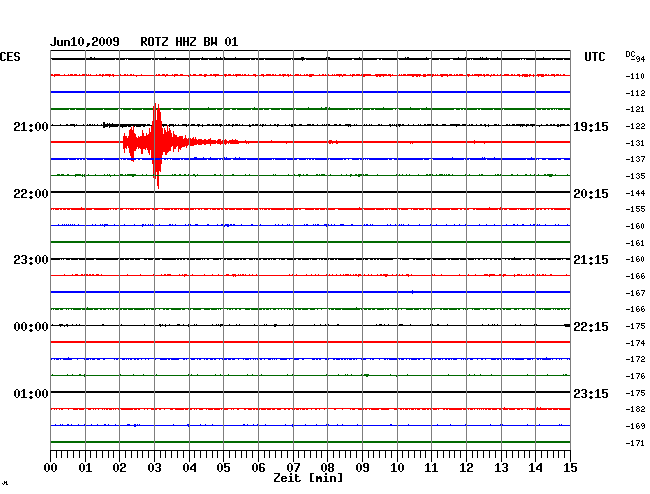Screen dimensions: 650x494
Task: Select the -110 DC offset value
Action: [635, 76]
